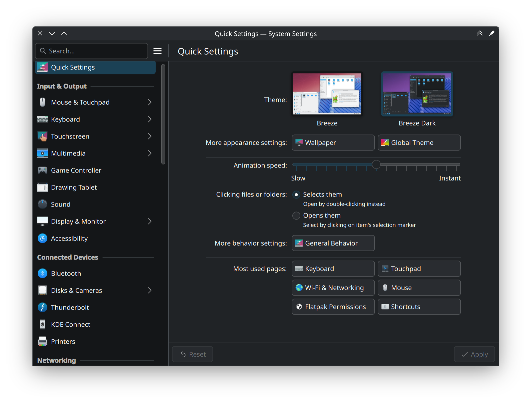This screenshot has height=405, width=532.
Task: Click the Display & Monitor screen icon
Action: point(42,221)
